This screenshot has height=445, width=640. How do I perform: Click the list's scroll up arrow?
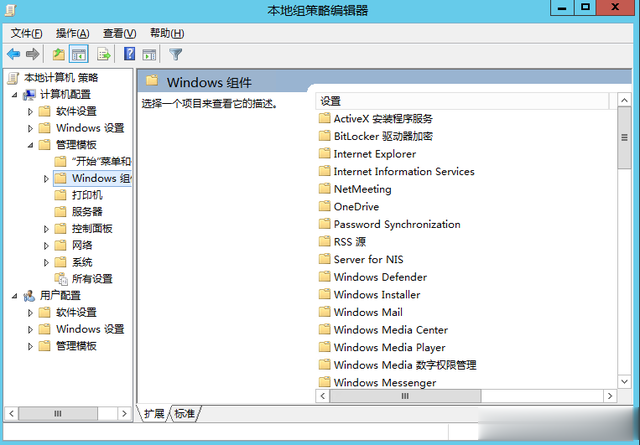(x=624, y=100)
